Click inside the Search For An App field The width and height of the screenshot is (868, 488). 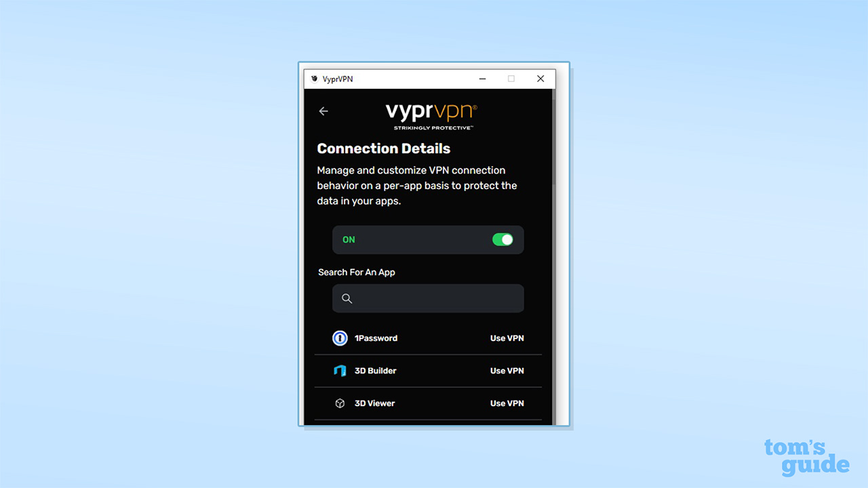point(428,298)
